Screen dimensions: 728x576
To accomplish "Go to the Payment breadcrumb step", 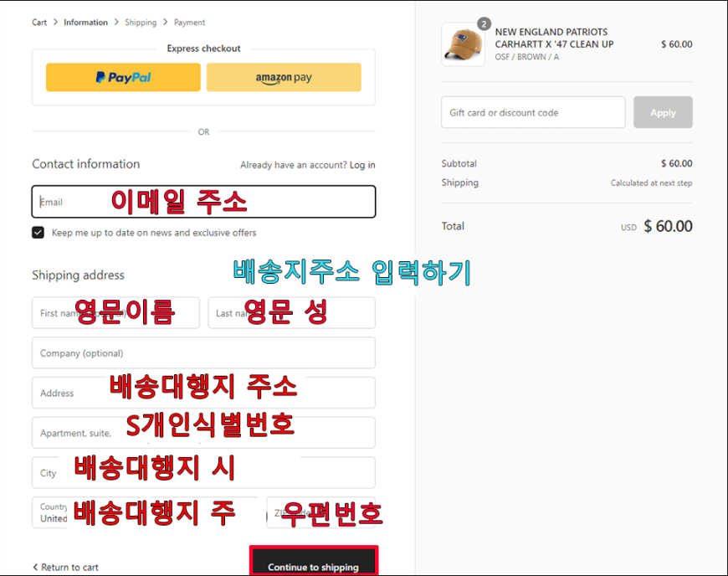I will click(189, 23).
